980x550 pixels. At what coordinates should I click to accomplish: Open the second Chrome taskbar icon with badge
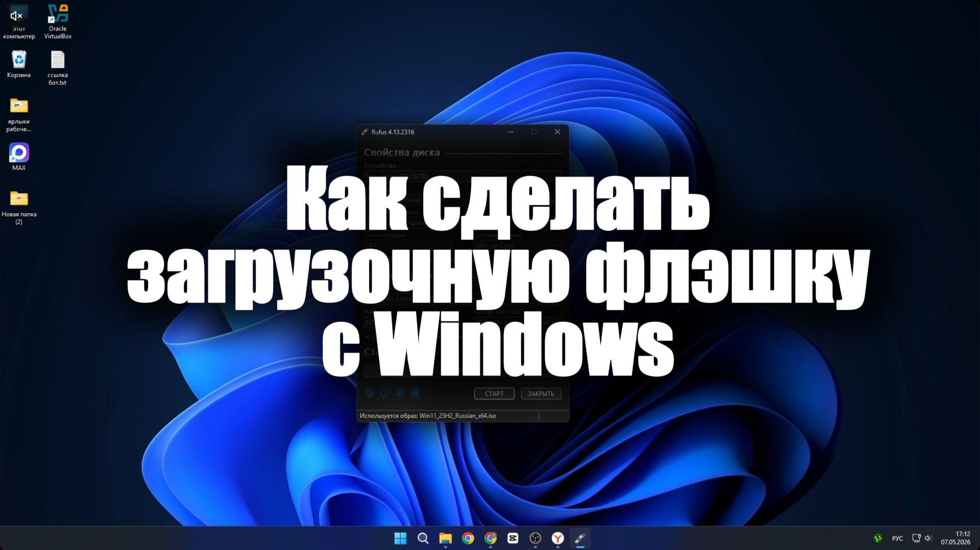tap(491, 538)
